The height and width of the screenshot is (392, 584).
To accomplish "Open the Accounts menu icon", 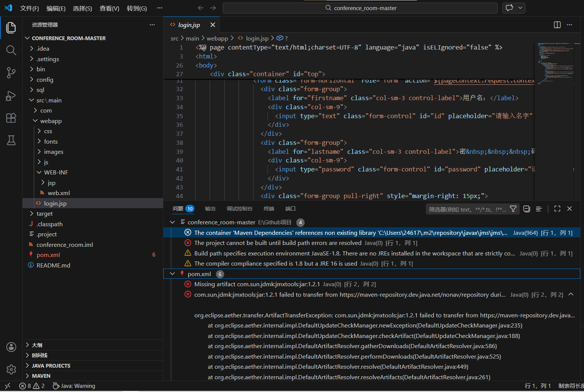I will pyautogui.click(x=11, y=347).
